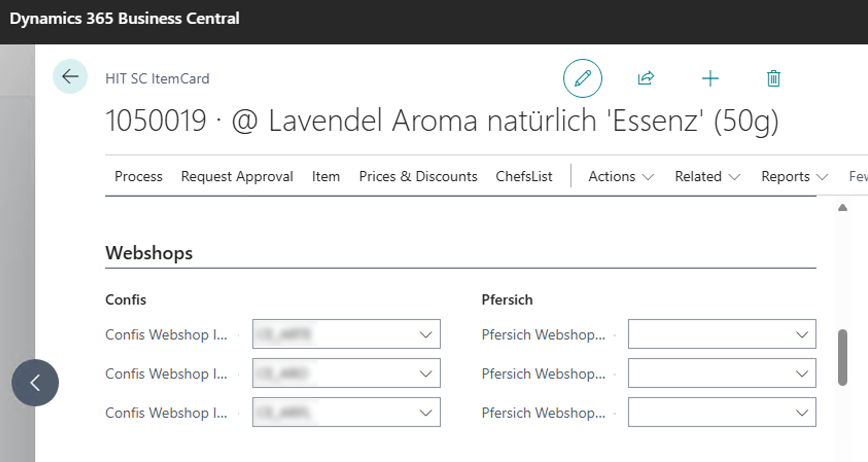Click the vertical scrollbar thumb
Viewport: 868px width, 462px height.
coord(842,357)
